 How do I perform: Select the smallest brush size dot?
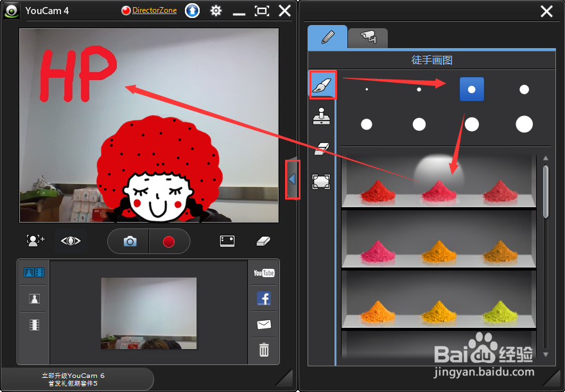pos(367,90)
